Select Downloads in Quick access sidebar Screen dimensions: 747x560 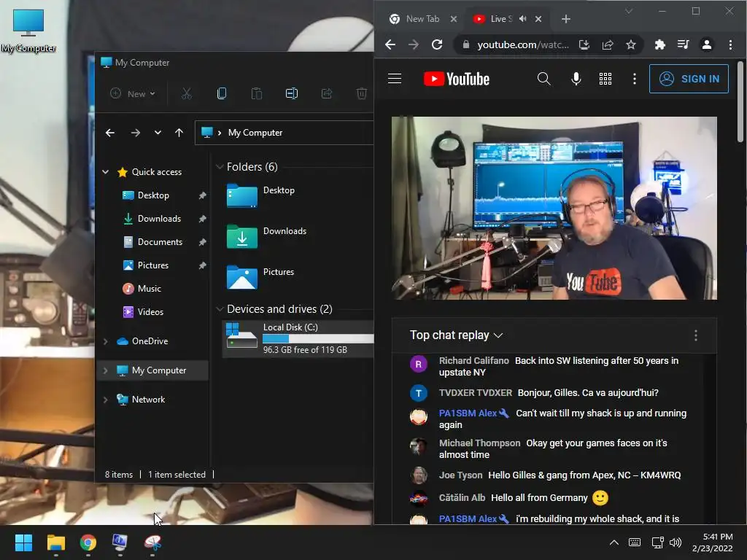(158, 219)
